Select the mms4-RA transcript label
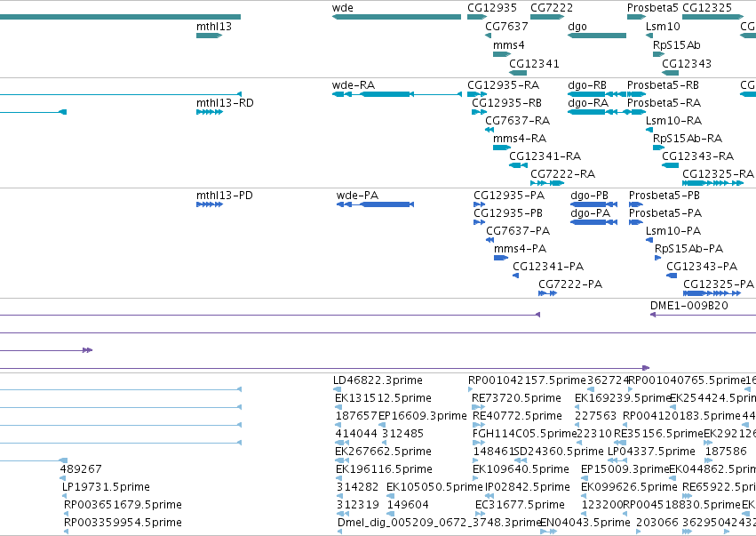 click(520, 138)
